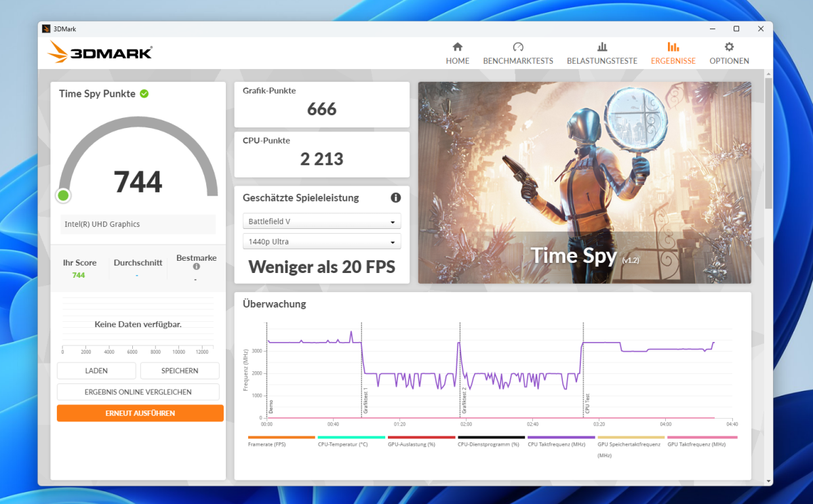Open the HOME tab
The width and height of the screenshot is (813, 504).
(457, 54)
